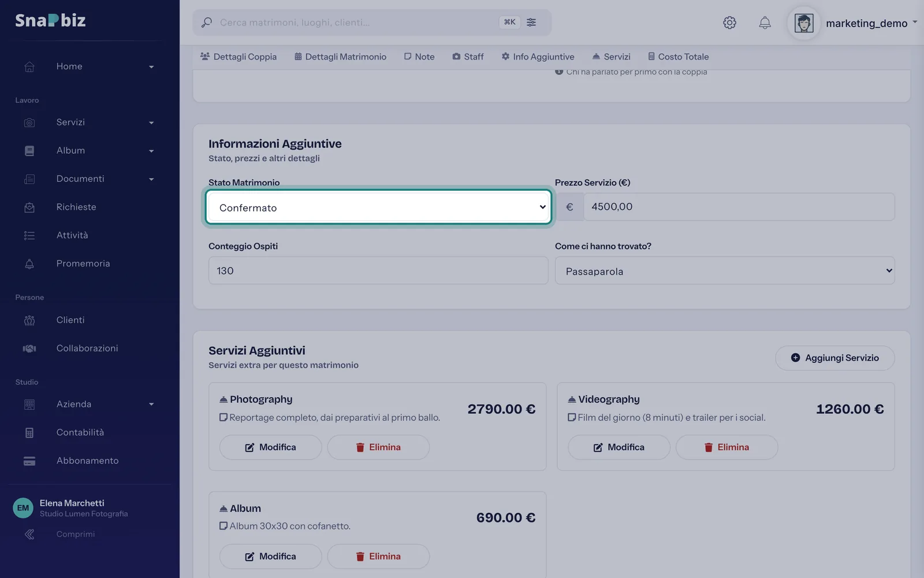Click the Abbonamento card icon
Screen dimensions: 924x578
tap(29, 461)
